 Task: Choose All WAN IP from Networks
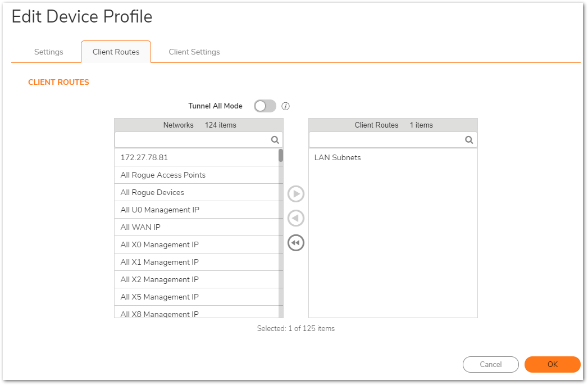coord(140,227)
